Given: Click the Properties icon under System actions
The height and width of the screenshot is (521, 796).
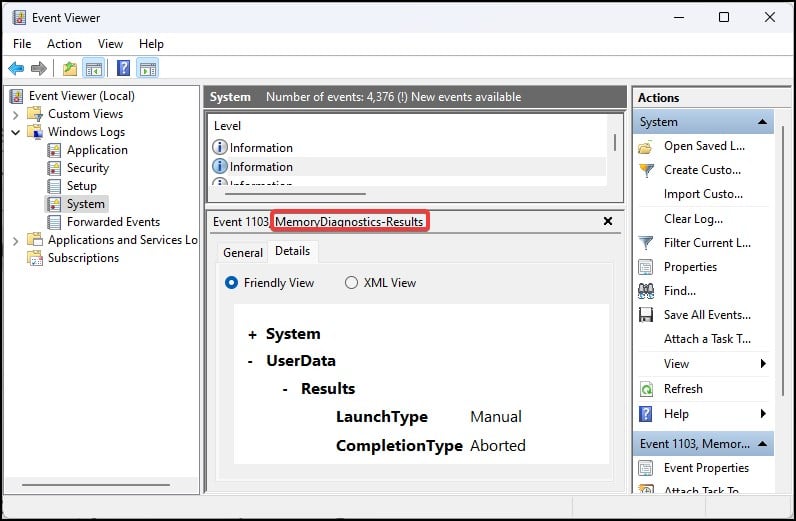Looking at the screenshot, I should click(646, 267).
